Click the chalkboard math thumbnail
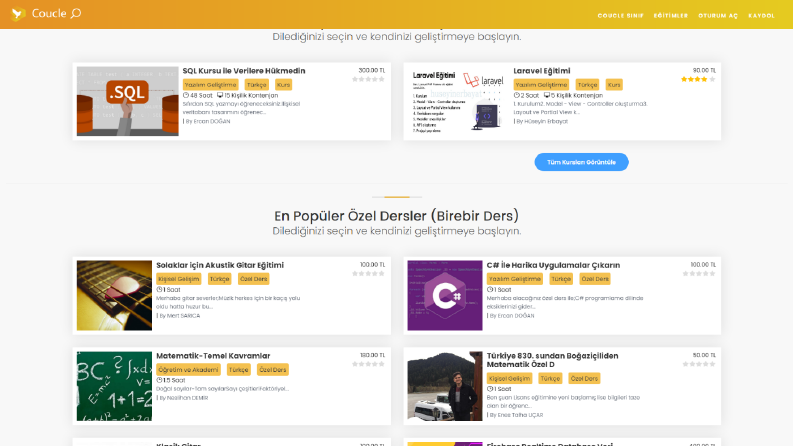 coord(114,386)
